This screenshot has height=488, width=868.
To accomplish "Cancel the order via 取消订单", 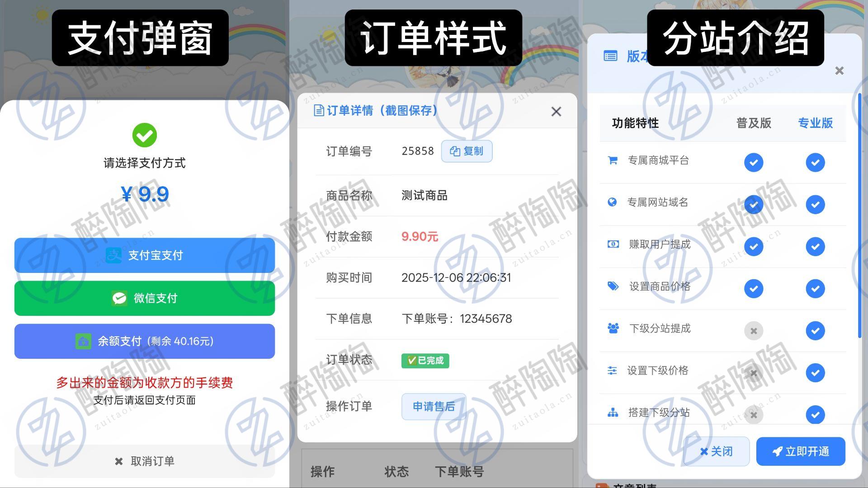I will coord(145,461).
